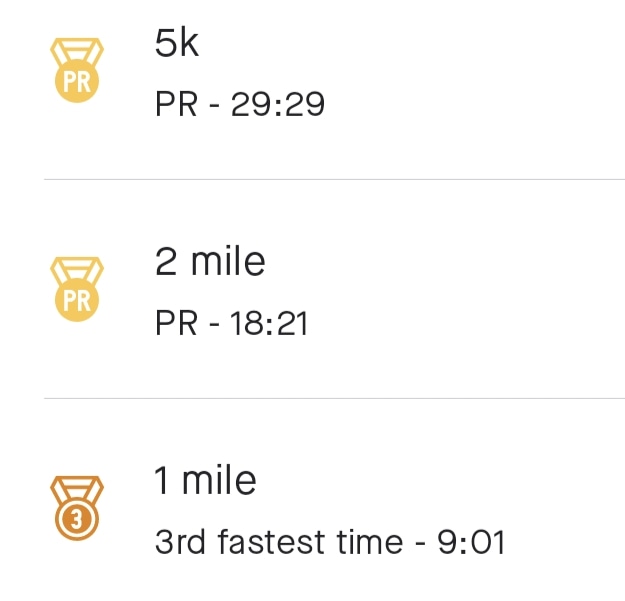625x601 pixels.
Task: Tap the ribbon of the 2 mile medal
Action: pyautogui.click(x=77, y=270)
